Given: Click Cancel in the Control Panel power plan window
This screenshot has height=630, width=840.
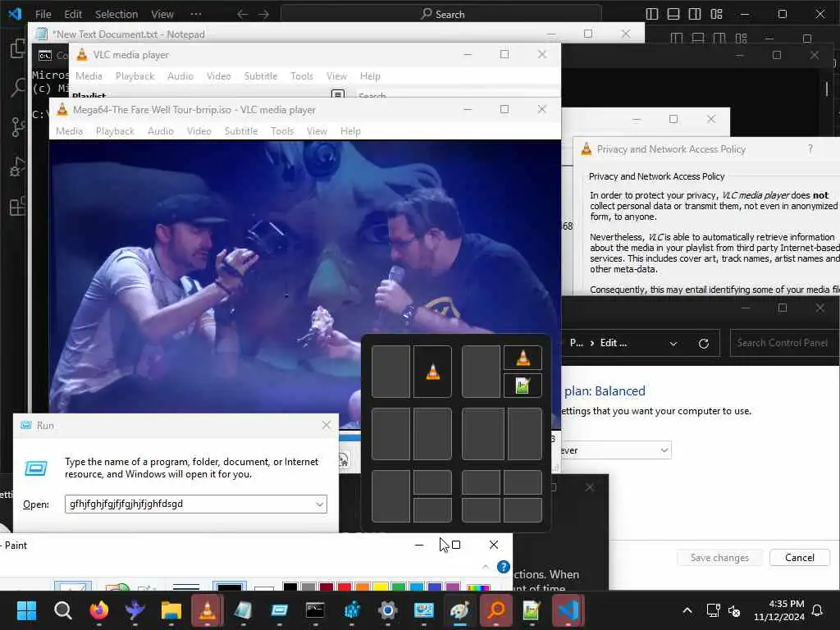Looking at the screenshot, I should click(799, 558).
